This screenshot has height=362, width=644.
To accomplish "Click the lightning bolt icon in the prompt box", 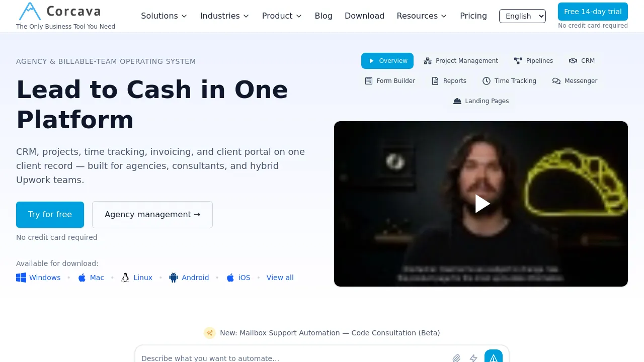I will click(473, 358).
